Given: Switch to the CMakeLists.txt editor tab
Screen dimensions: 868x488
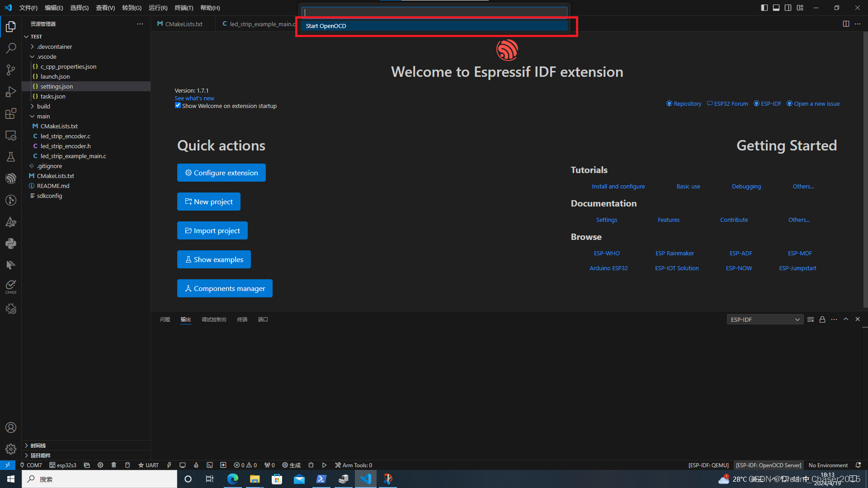Looking at the screenshot, I should coord(184,24).
